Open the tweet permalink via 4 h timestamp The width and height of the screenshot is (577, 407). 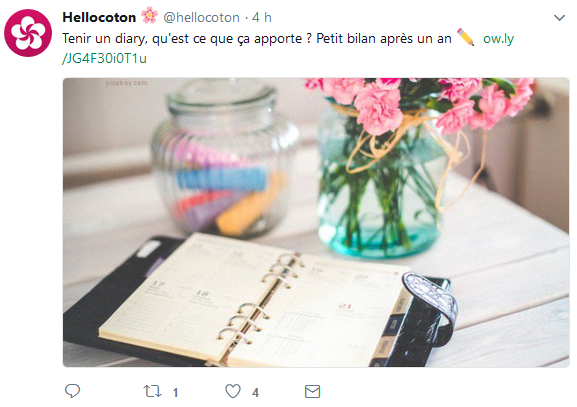(262, 17)
